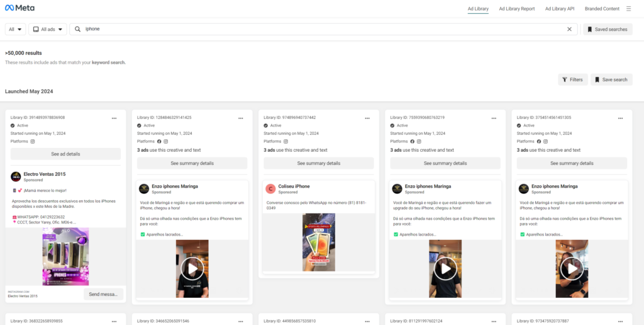This screenshot has width=644, height=325.
Task: Open the Filters button
Action: pos(572,80)
